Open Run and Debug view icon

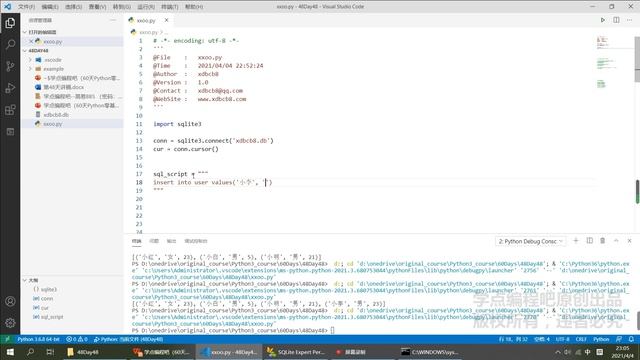10,88
